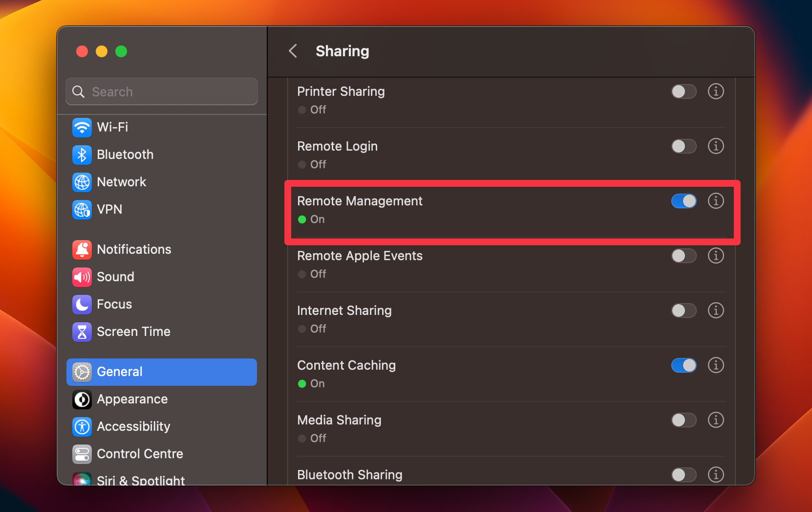The height and width of the screenshot is (512, 812).
Task: Open Appearance settings
Action: 132,399
